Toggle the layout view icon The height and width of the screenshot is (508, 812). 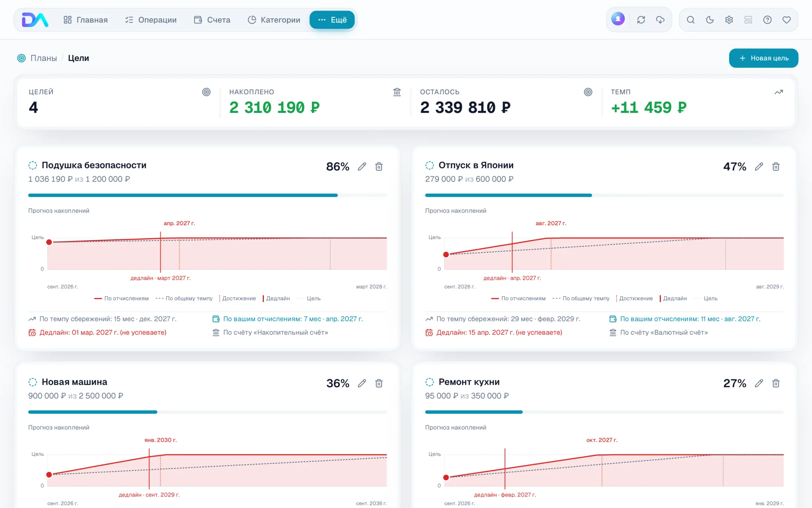coord(748,20)
